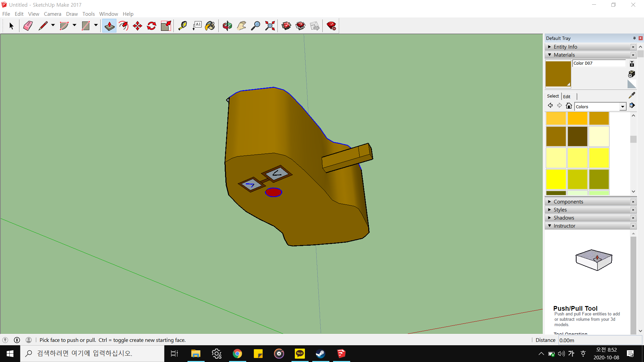
Task: Close the Shadows panel
Action: pyautogui.click(x=633, y=218)
